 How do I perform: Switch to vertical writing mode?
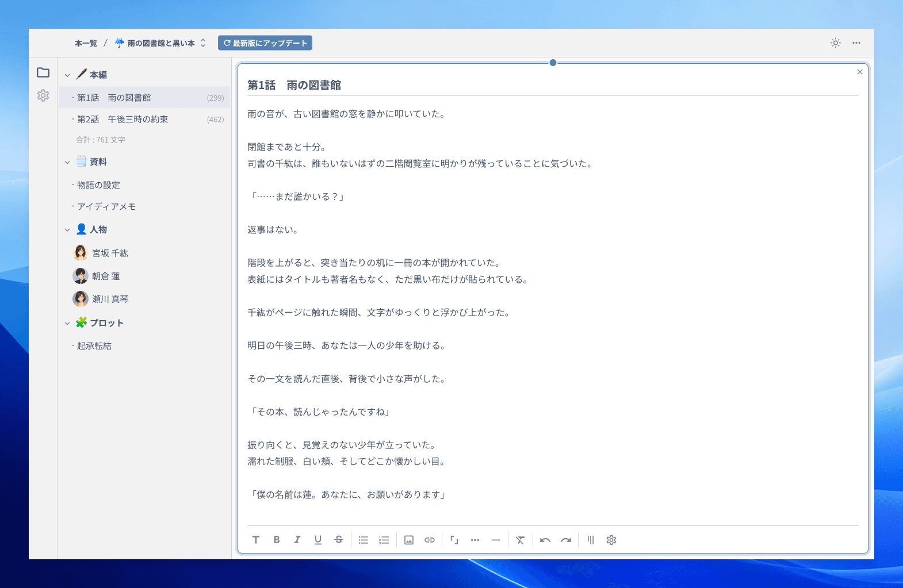click(591, 540)
